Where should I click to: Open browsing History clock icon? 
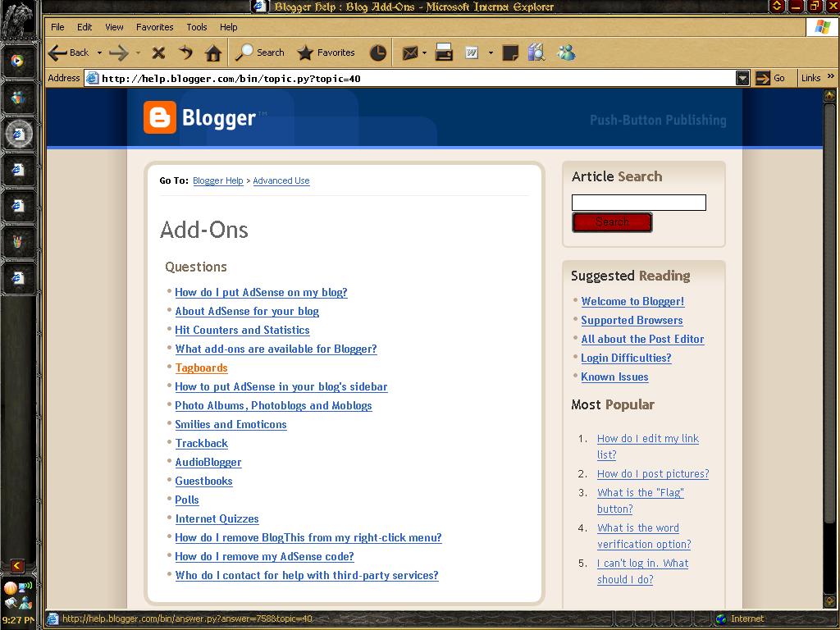[x=378, y=52]
